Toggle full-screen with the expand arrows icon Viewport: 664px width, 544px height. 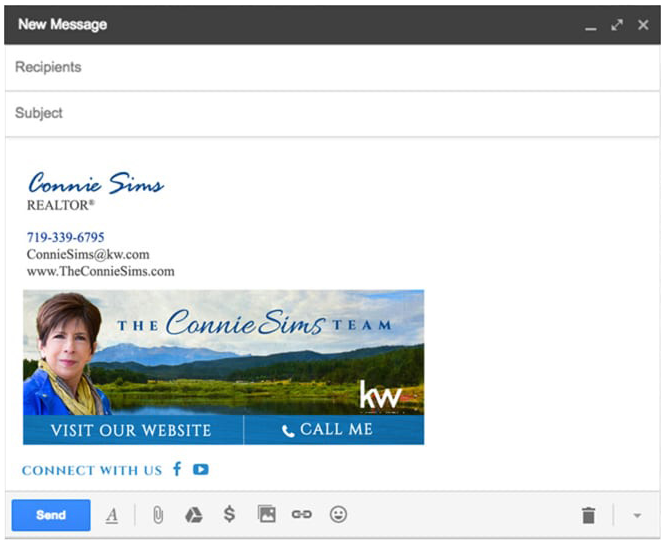pos(617,24)
